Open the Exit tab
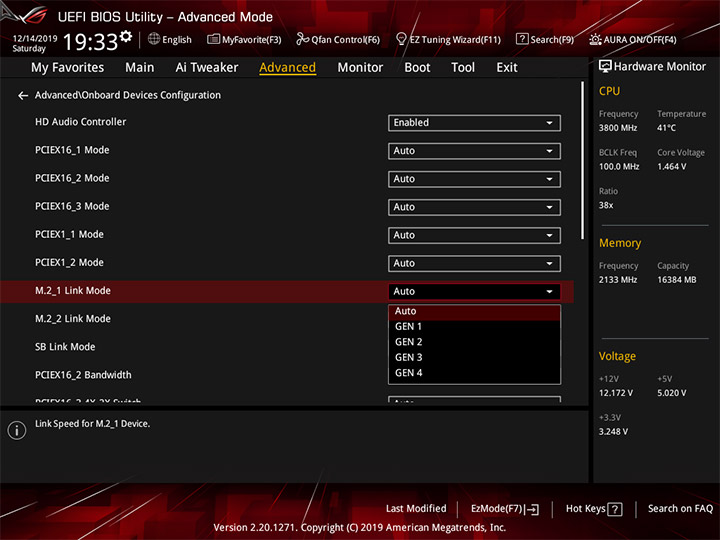Image resolution: width=720 pixels, height=540 pixels. point(507,68)
